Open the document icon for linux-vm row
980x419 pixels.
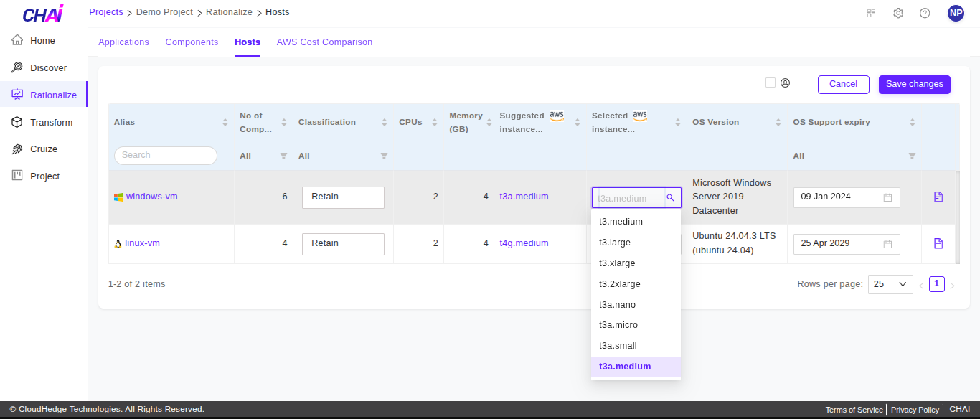(938, 243)
